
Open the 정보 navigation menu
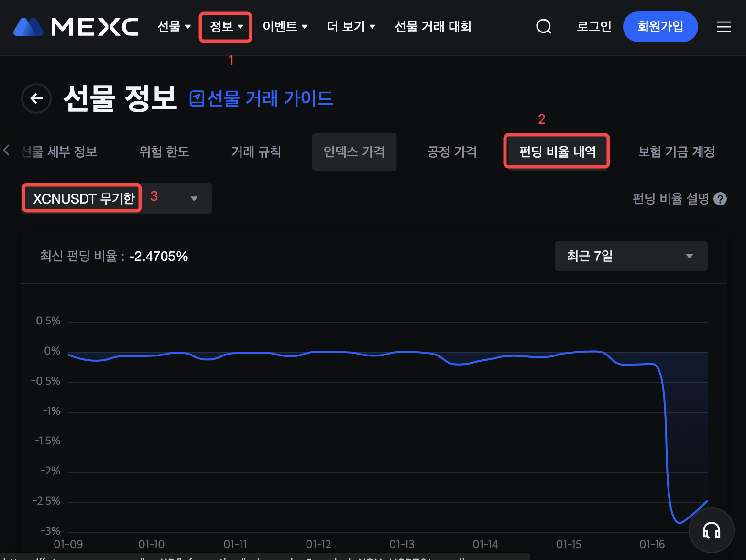point(226,27)
